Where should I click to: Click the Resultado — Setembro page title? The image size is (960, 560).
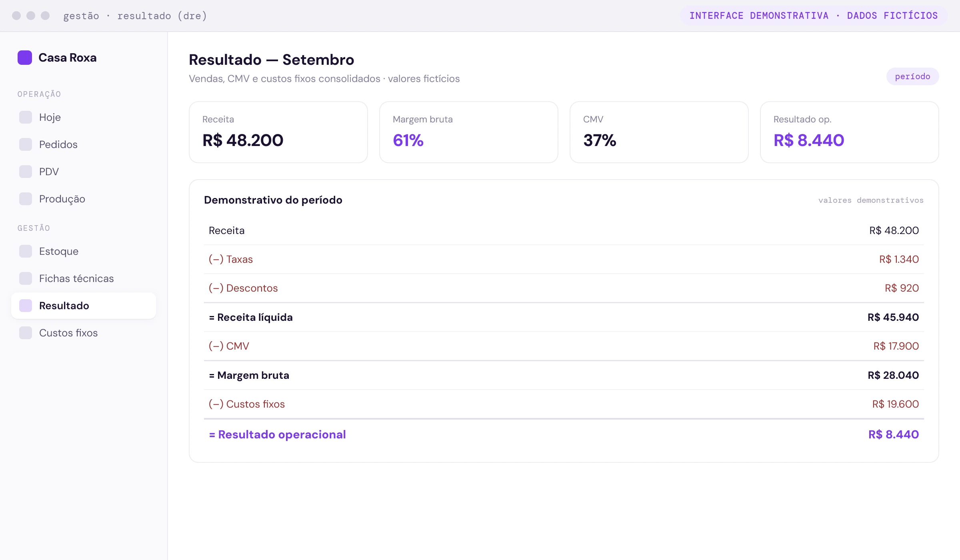coord(272,60)
